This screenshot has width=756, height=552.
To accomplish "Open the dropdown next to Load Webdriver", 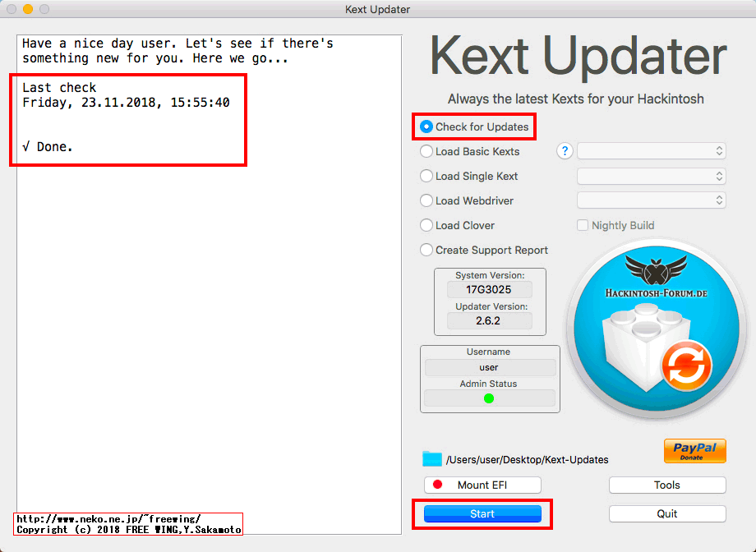I will pos(651,200).
